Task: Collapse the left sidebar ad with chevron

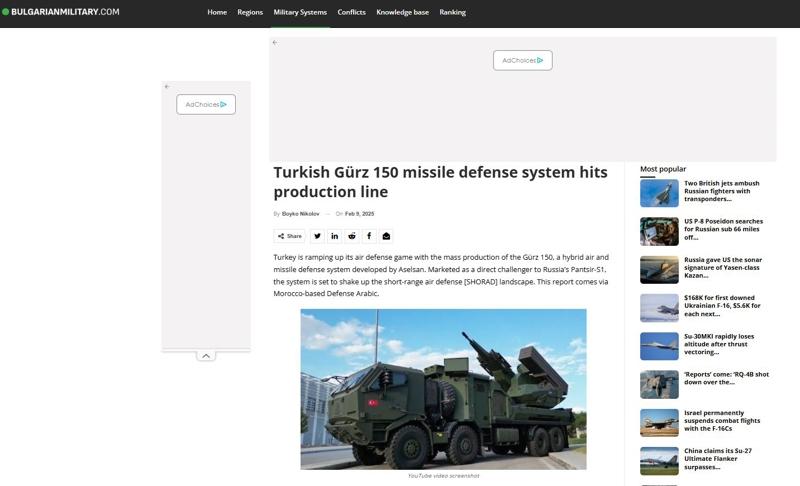Action: click(206, 356)
